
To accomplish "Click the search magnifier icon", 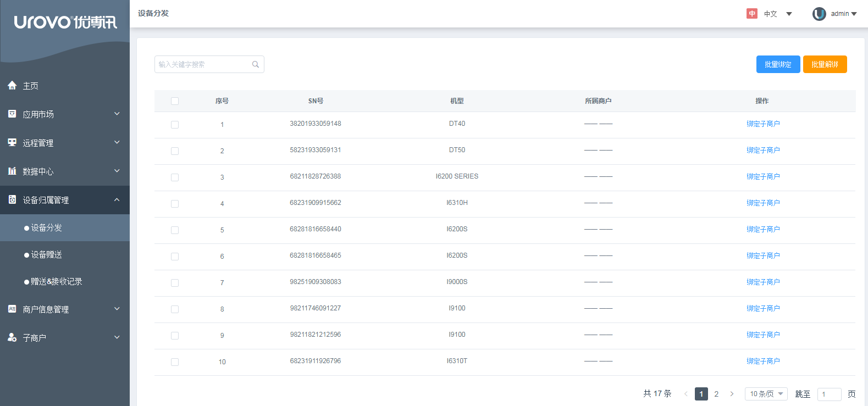I will click(256, 64).
